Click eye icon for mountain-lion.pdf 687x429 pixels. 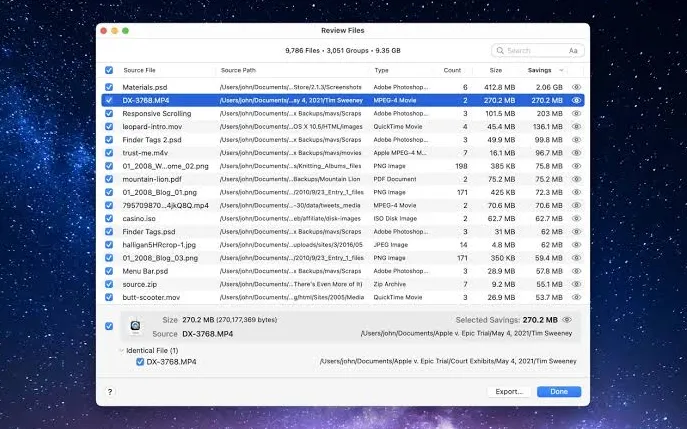pos(576,179)
